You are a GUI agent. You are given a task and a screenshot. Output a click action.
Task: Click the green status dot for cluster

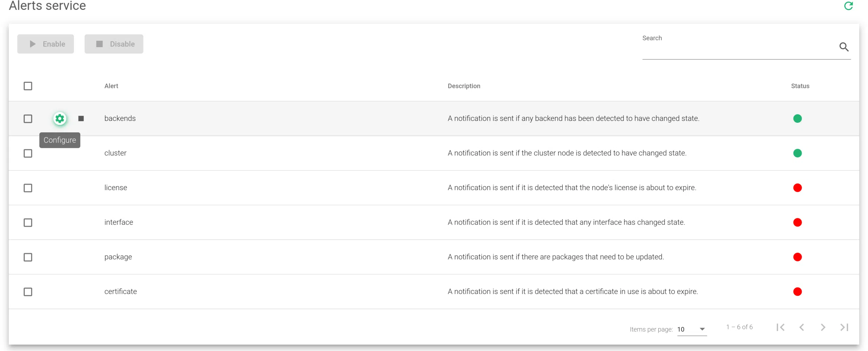pyautogui.click(x=797, y=153)
